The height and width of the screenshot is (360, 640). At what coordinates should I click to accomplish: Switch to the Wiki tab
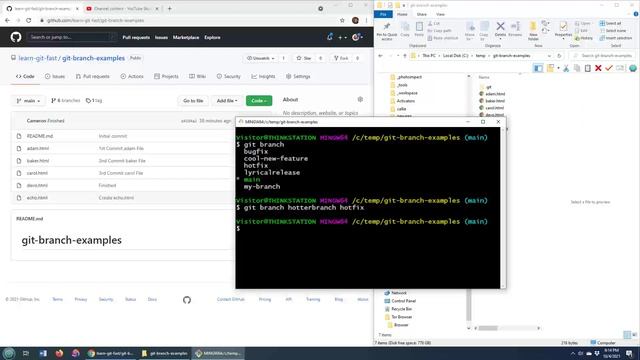[x=198, y=76]
